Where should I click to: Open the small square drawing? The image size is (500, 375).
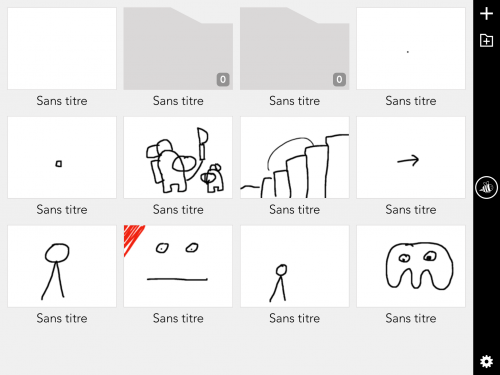click(62, 157)
